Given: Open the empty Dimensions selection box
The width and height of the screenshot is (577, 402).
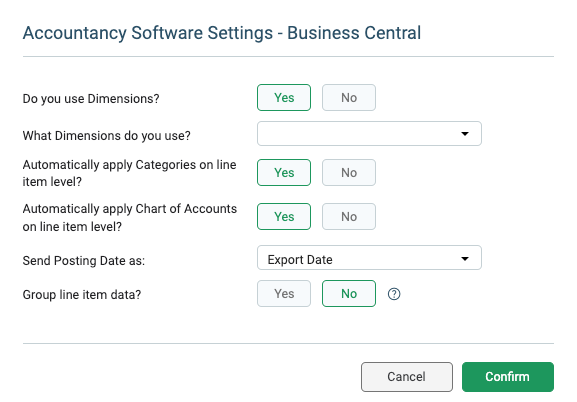Looking at the screenshot, I should [369, 134].
